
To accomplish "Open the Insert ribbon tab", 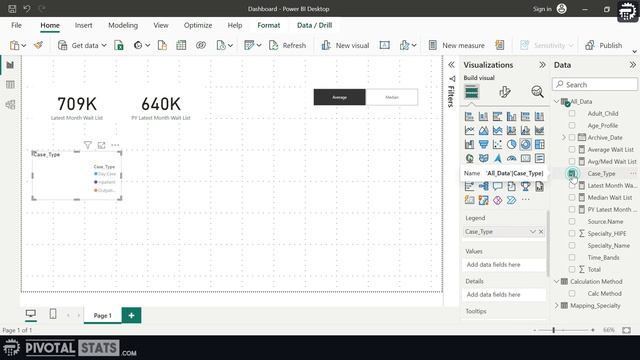I will coord(83,25).
